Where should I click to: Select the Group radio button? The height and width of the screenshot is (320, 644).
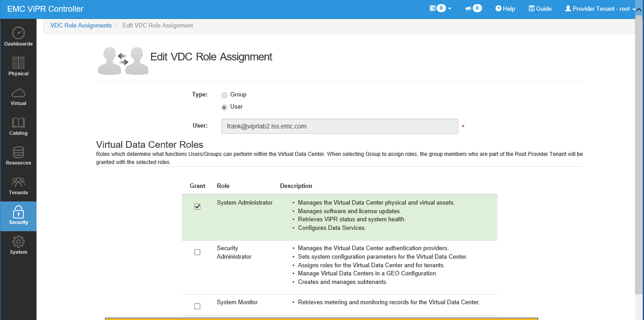[x=224, y=95]
